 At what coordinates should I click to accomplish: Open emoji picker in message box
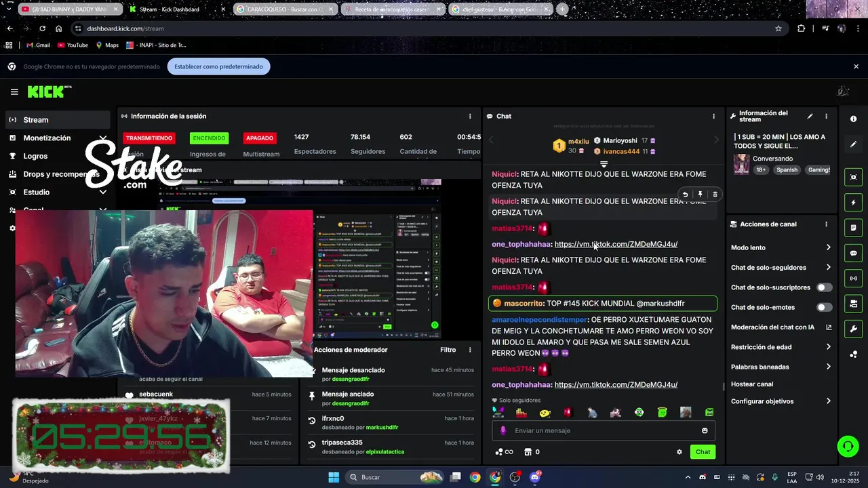705,430
